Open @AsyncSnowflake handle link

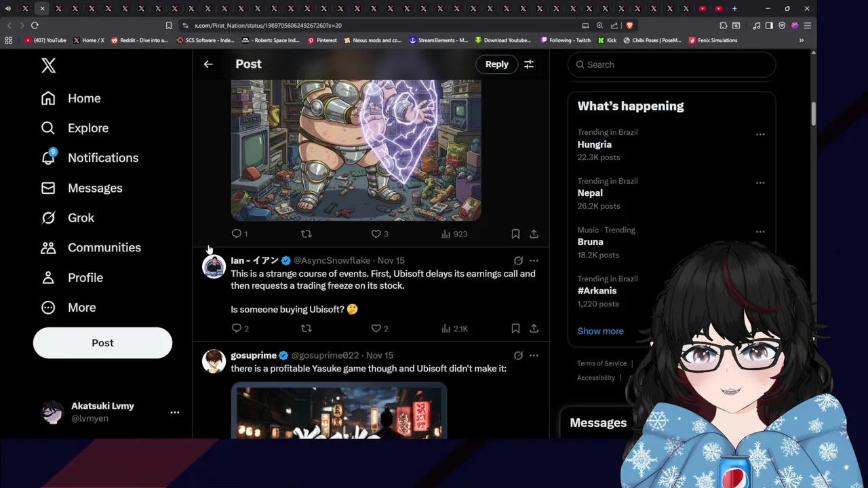[x=332, y=260]
